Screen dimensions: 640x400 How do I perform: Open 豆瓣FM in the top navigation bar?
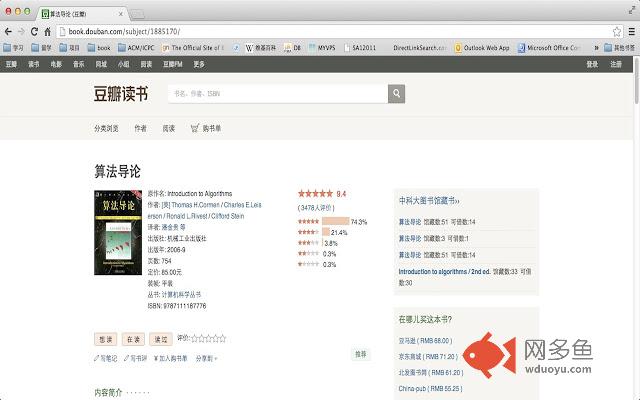pos(173,64)
